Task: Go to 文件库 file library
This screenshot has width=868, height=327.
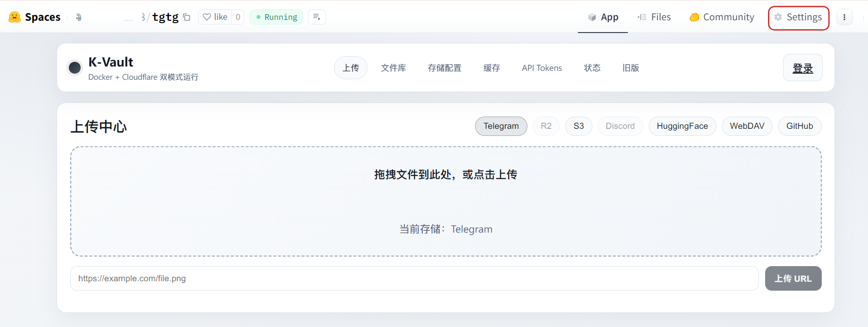Action: pyautogui.click(x=393, y=68)
